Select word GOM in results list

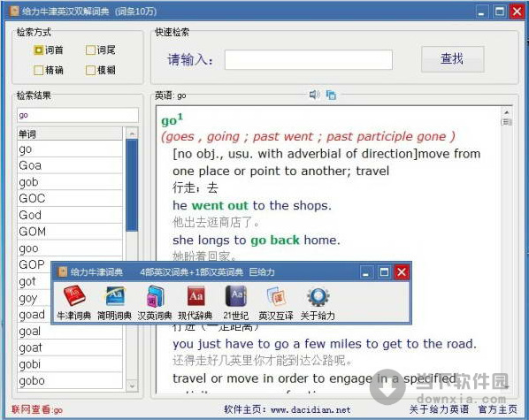tap(70, 232)
